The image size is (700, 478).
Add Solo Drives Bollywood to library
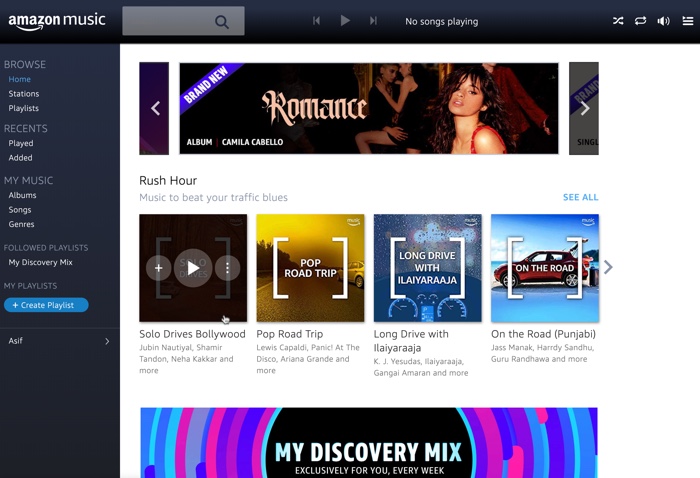tap(158, 268)
